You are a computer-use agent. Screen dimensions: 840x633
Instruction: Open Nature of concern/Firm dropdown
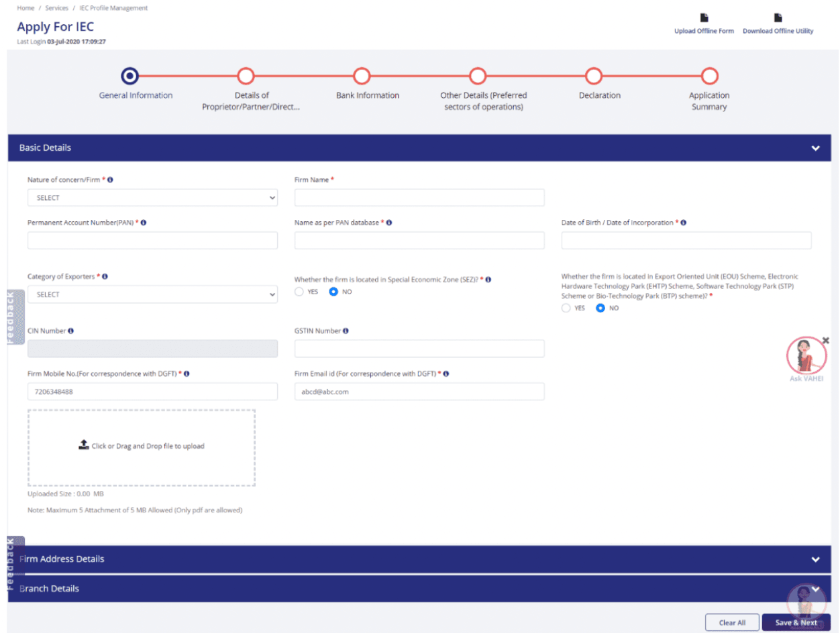[x=152, y=198]
